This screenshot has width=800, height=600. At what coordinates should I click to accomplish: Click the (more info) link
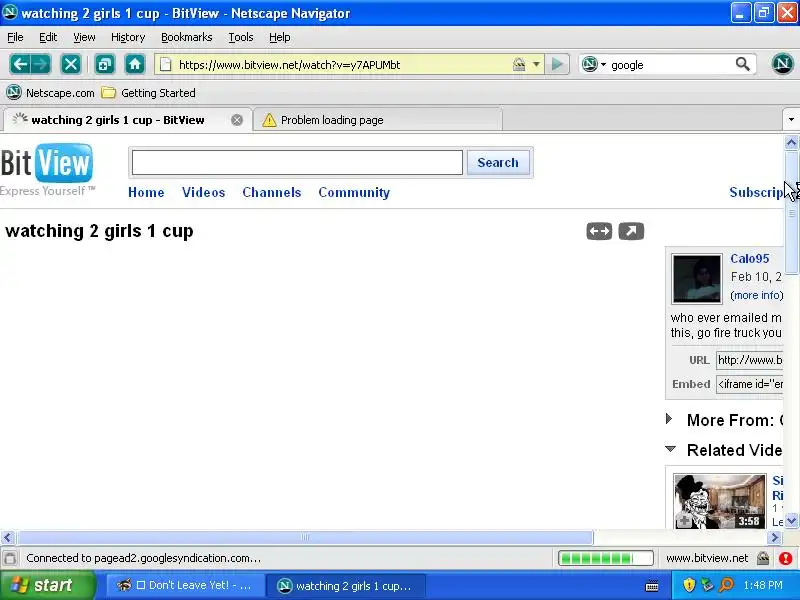pos(757,295)
